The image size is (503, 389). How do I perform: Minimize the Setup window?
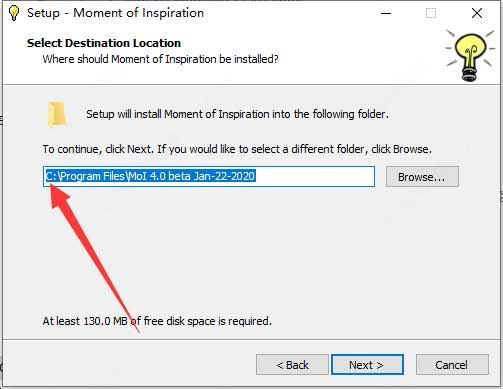coord(386,13)
